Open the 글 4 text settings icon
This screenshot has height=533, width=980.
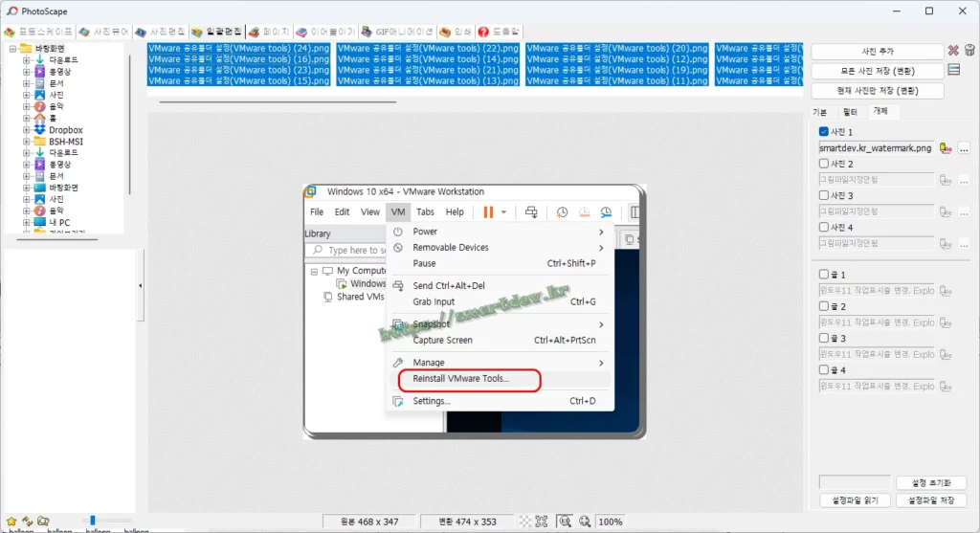pos(946,387)
